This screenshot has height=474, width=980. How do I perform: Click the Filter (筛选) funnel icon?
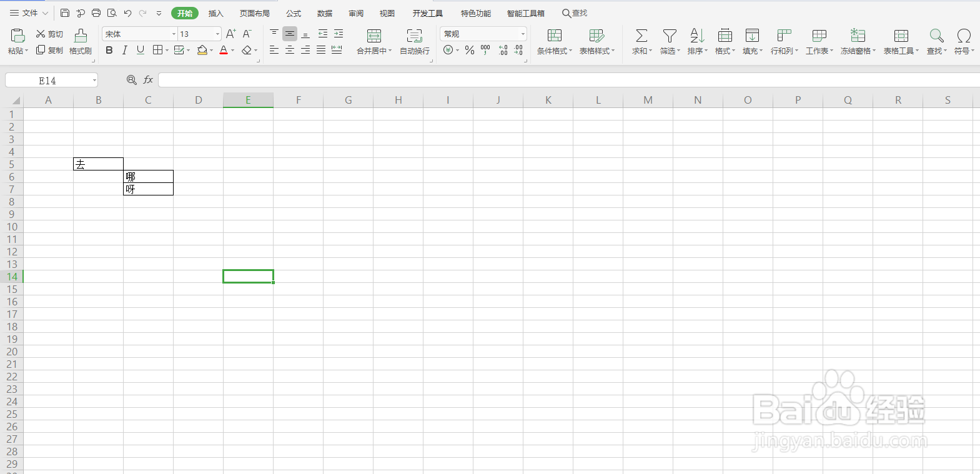click(x=670, y=36)
